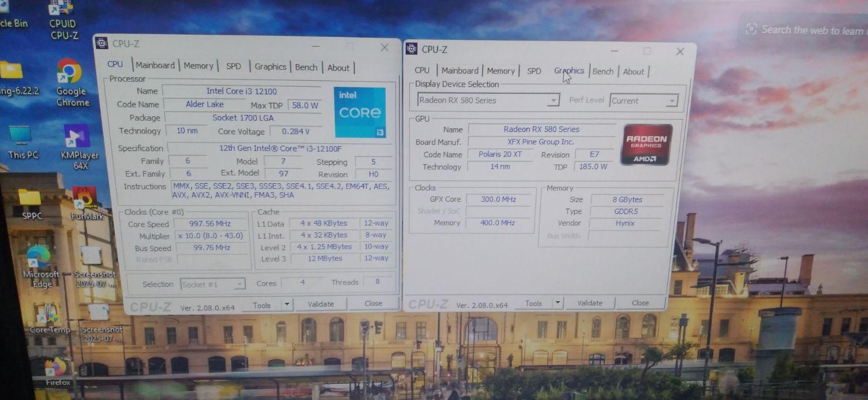
Task: Click the core speed value '997.56 MHz'
Action: 209,224
